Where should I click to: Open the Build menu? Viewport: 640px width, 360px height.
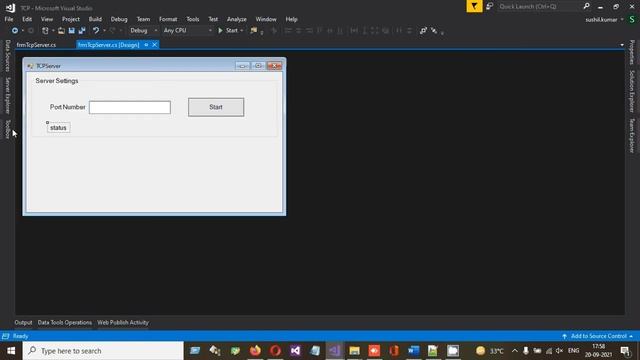coord(95,19)
